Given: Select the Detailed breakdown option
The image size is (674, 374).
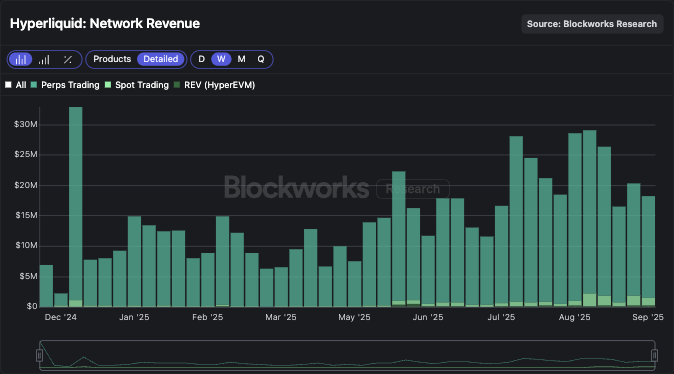Looking at the screenshot, I should [160, 59].
